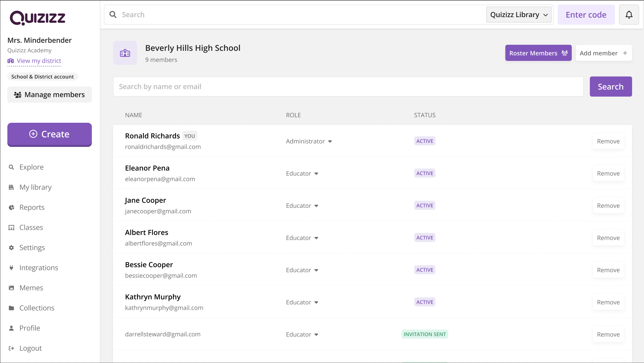Open My library
Viewport: 644px width, 363px height.
click(x=35, y=187)
